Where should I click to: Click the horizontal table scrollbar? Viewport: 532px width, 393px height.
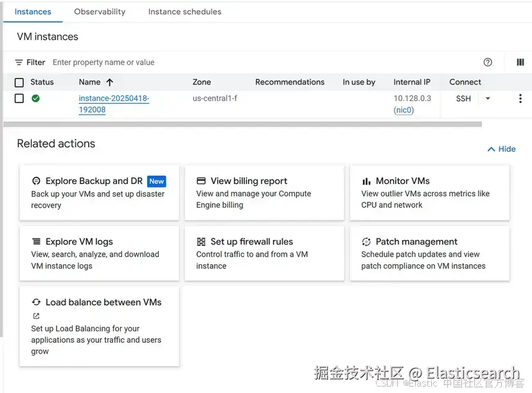241,124
